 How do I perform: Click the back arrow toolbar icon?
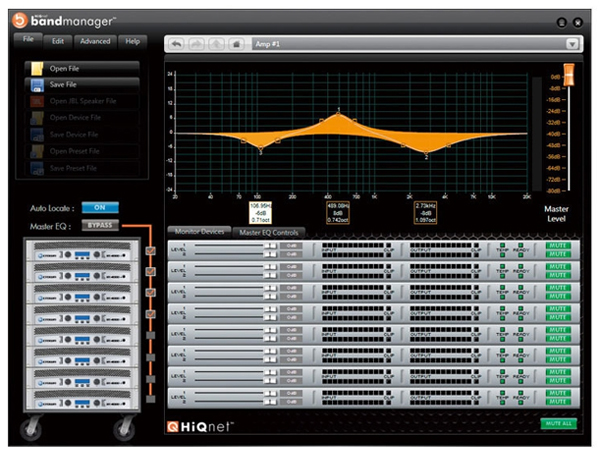pyautogui.click(x=176, y=44)
